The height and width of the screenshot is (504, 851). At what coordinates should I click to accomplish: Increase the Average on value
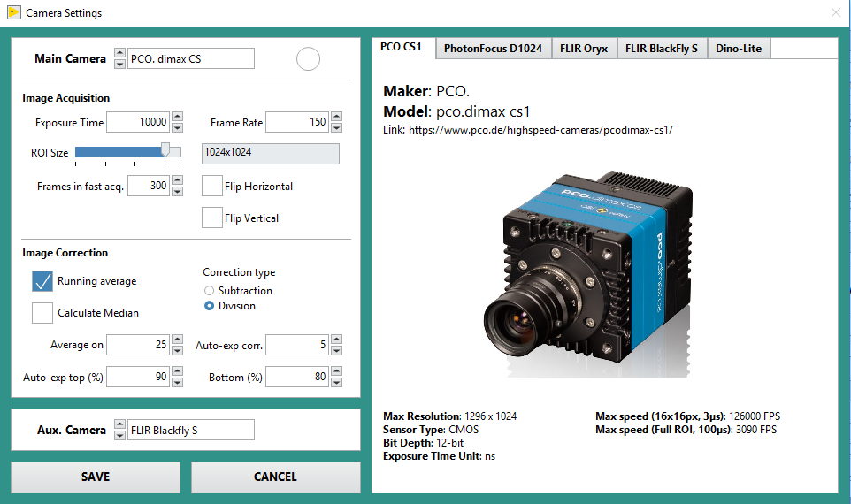point(177,340)
